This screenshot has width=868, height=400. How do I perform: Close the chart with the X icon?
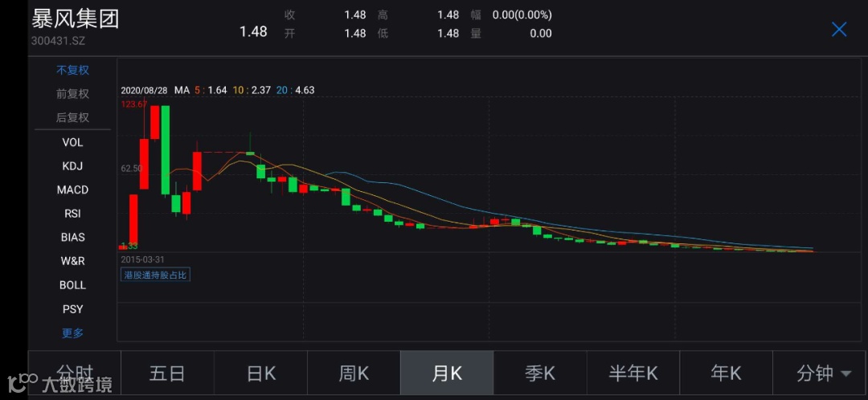tap(838, 30)
